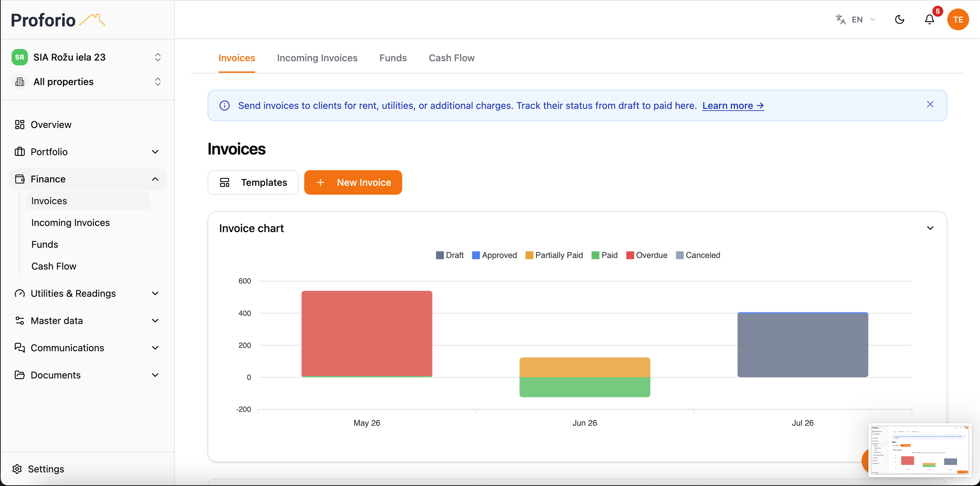Toggle the Paid legend entry
The image size is (980, 486).
tap(604, 255)
